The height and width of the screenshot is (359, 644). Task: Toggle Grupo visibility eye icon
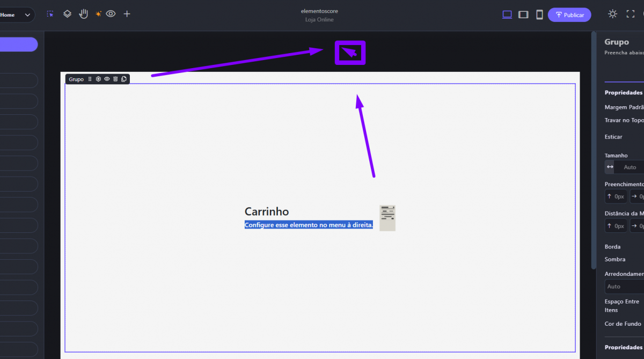click(107, 79)
